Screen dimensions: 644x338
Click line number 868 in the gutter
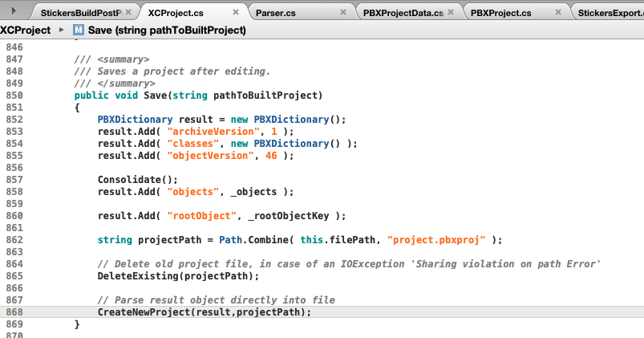point(14,312)
